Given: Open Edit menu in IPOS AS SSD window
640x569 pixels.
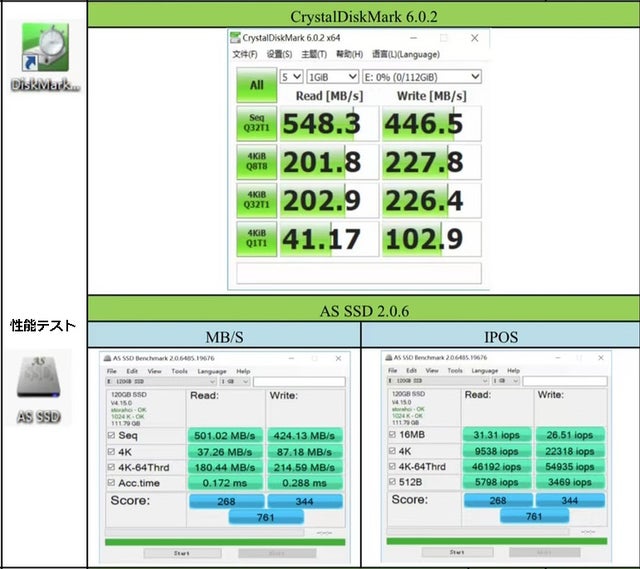Looking at the screenshot, I should coord(411,370).
